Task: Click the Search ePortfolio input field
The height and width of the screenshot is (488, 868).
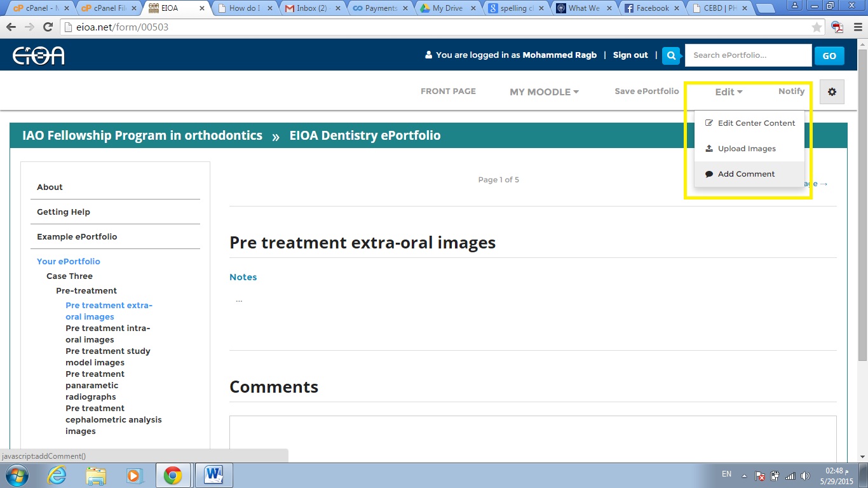Action: click(x=748, y=55)
